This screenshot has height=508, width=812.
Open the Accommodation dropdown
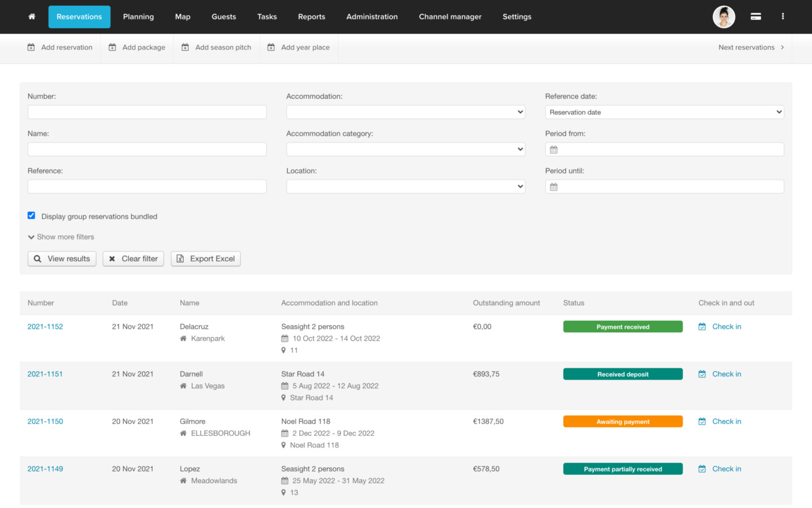pos(405,112)
